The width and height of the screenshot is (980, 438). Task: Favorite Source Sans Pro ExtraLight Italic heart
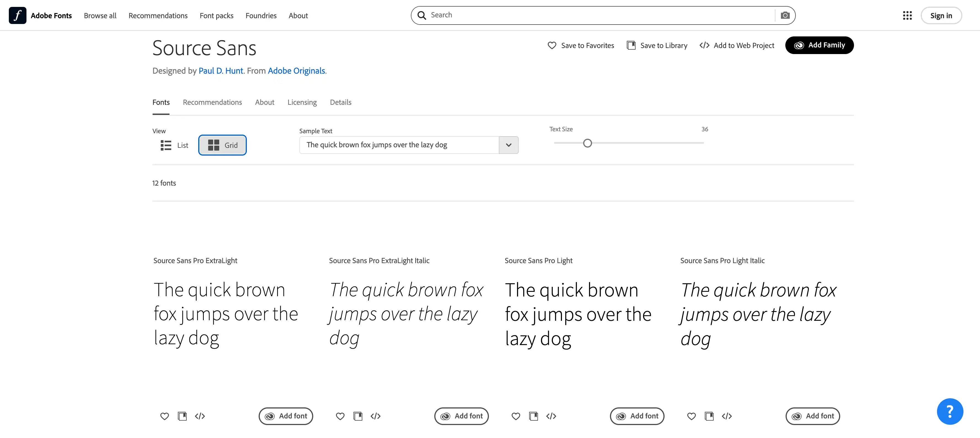click(x=340, y=416)
